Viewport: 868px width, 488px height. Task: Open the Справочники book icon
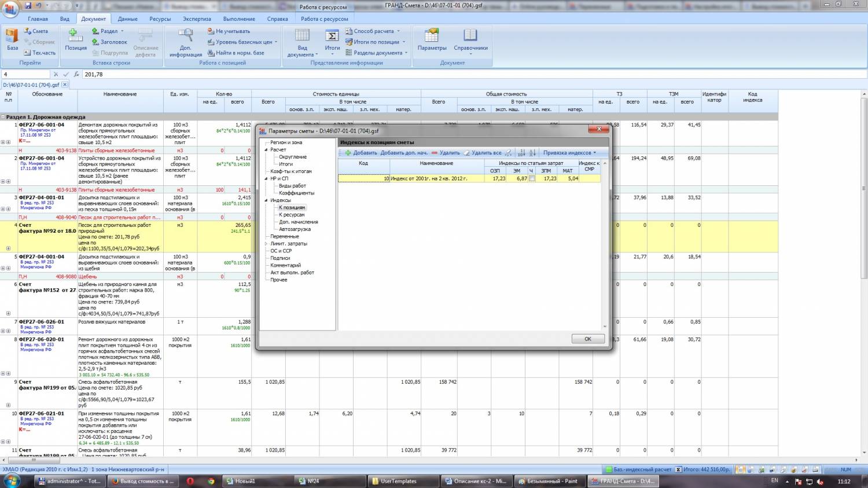[470, 39]
